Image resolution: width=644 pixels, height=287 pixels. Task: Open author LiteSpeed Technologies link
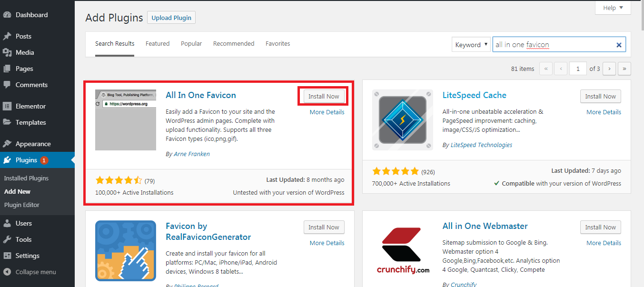(x=482, y=145)
